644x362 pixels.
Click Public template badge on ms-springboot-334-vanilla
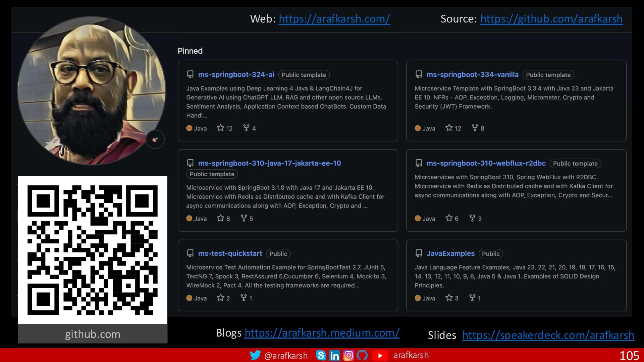548,75
